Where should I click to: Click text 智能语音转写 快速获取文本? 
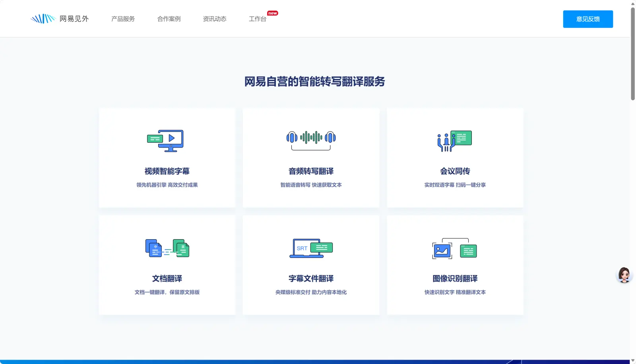(311, 185)
